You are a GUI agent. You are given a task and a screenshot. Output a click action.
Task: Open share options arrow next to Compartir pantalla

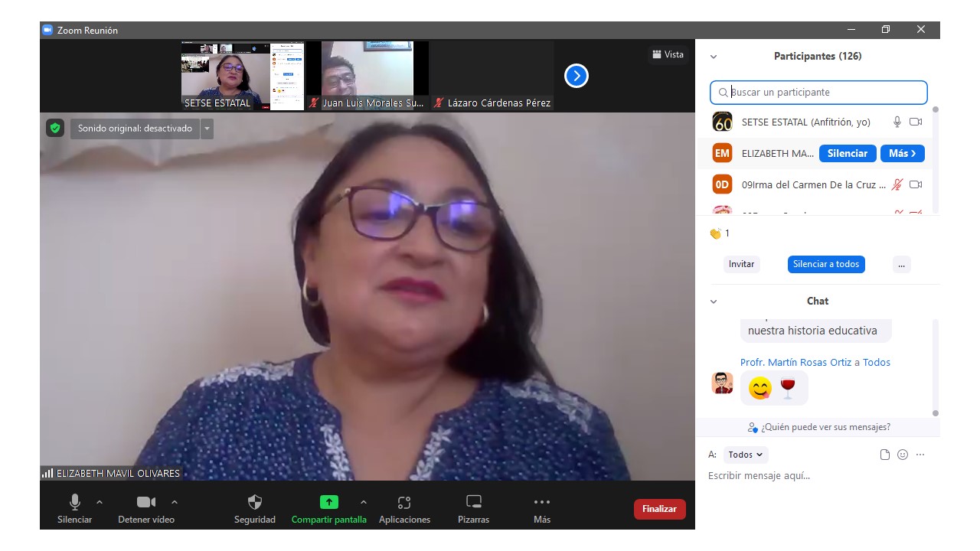[364, 502]
